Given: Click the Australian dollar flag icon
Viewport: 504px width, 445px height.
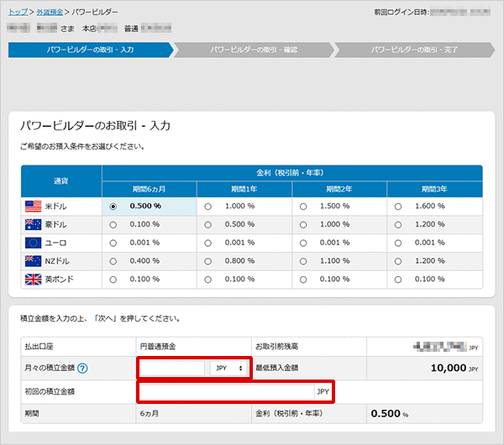Looking at the screenshot, I should pos(34,224).
